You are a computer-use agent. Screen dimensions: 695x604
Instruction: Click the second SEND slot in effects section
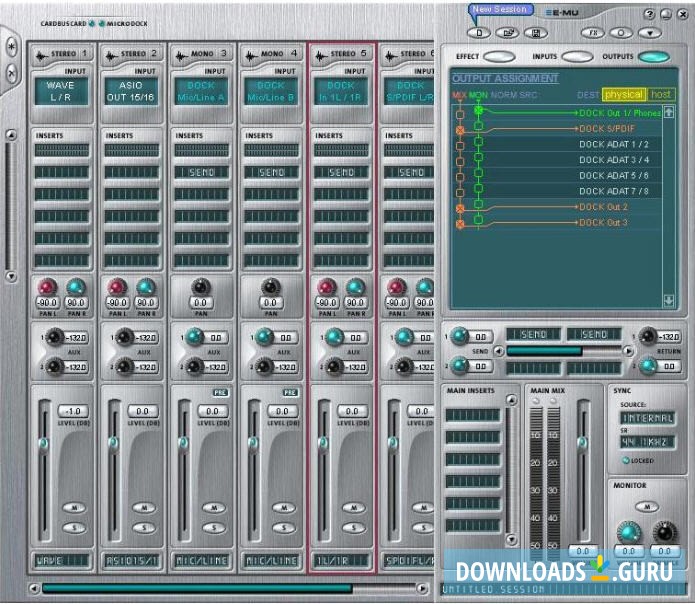coord(594,335)
